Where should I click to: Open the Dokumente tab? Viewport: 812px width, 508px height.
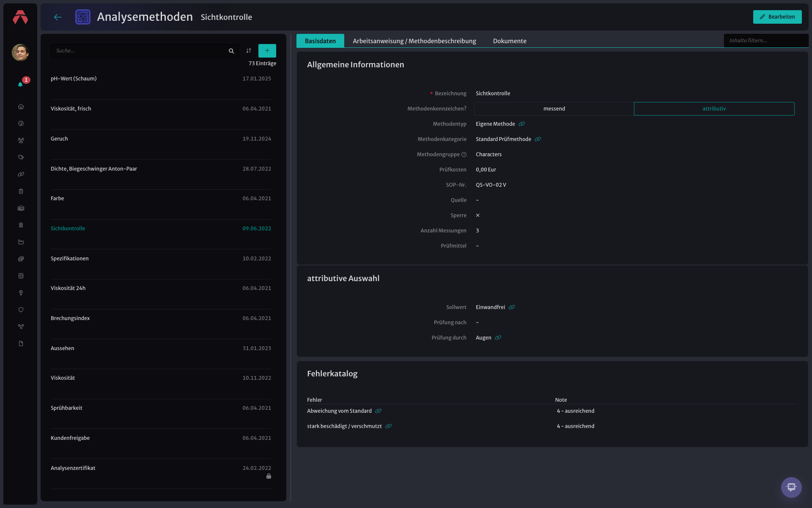[x=510, y=41]
